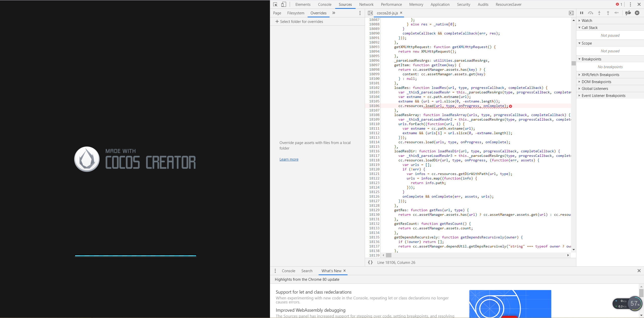644x318 pixels.
Task: Click the pretty print braces icon
Action: click(370, 262)
